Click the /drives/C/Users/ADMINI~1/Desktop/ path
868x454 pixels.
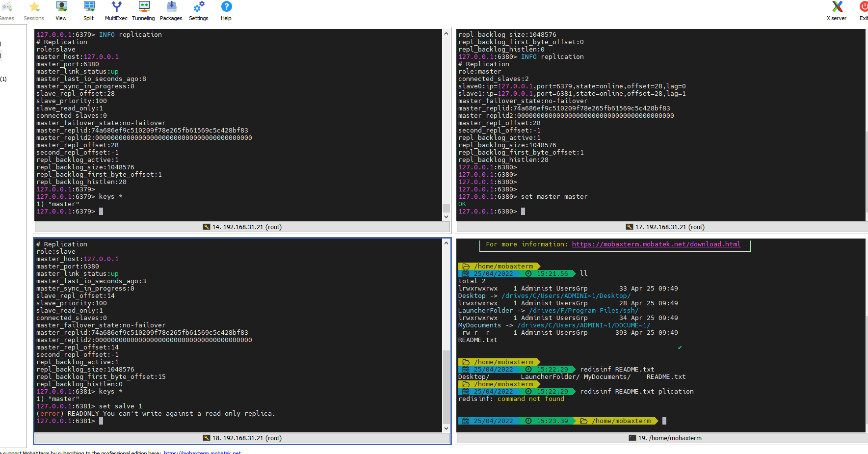pyautogui.click(x=566, y=296)
